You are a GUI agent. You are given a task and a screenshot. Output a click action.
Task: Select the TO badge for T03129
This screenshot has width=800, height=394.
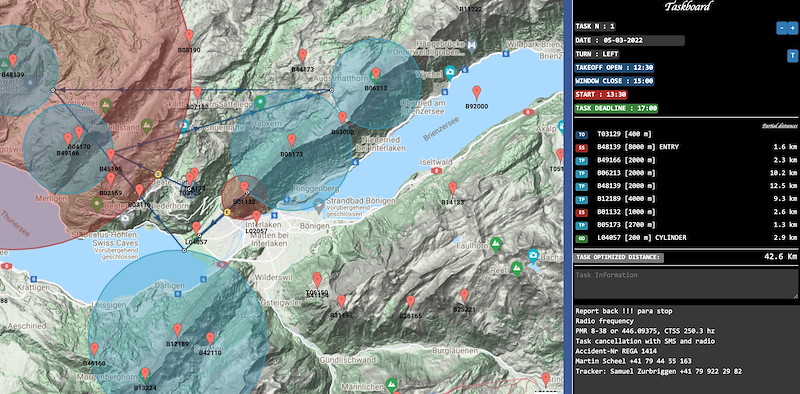582,135
